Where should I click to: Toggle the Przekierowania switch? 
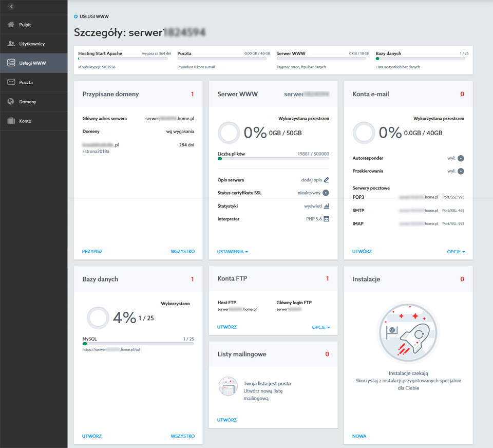[x=461, y=171]
